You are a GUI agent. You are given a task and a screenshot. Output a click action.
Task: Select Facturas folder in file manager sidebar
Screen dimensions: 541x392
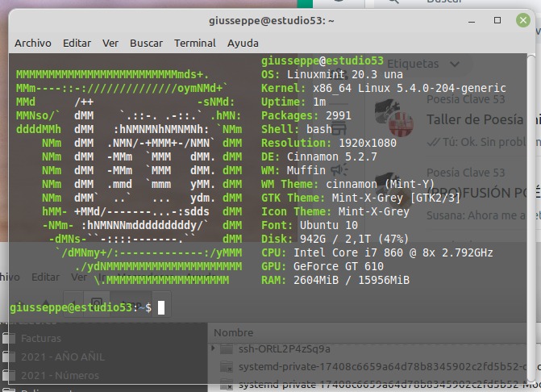(x=40, y=339)
